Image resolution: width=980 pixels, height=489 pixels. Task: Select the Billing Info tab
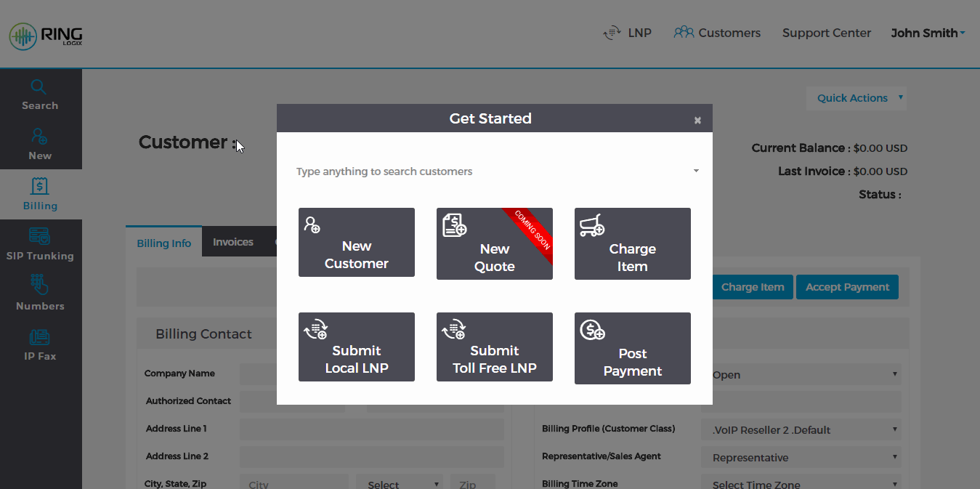(x=163, y=243)
